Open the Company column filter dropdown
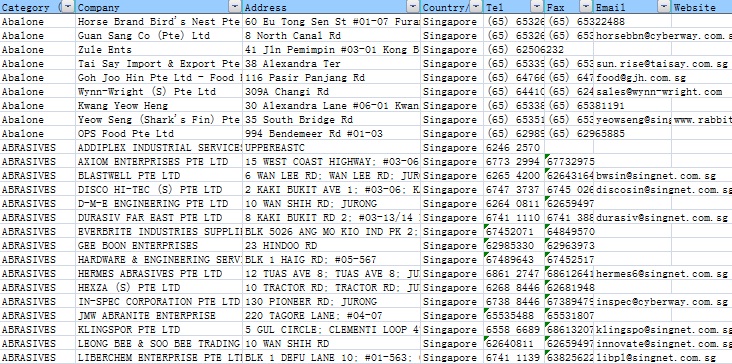Image resolution: width=732 pixels, height=364 pixels. [235, 7]
